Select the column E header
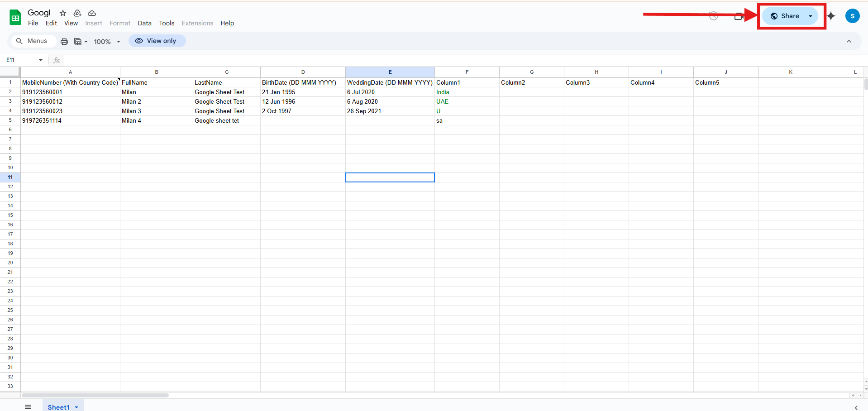The height and width of the screenshot is (411, 868). (x=390, y=72)
